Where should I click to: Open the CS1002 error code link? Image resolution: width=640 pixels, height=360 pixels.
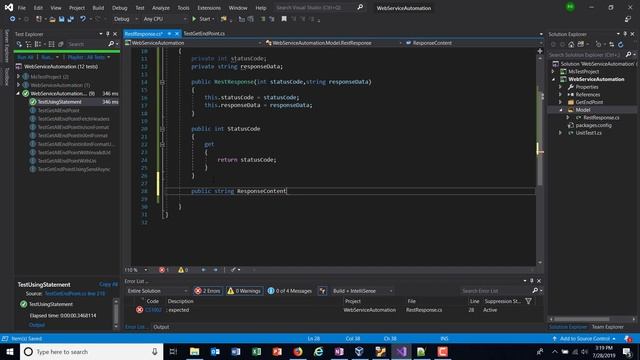[153, 310]
